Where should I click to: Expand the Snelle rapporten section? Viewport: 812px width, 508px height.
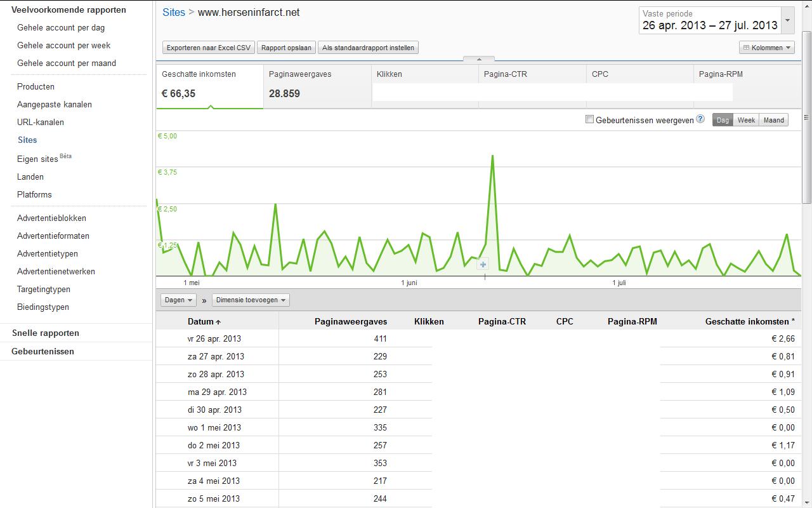click(45, 333)
